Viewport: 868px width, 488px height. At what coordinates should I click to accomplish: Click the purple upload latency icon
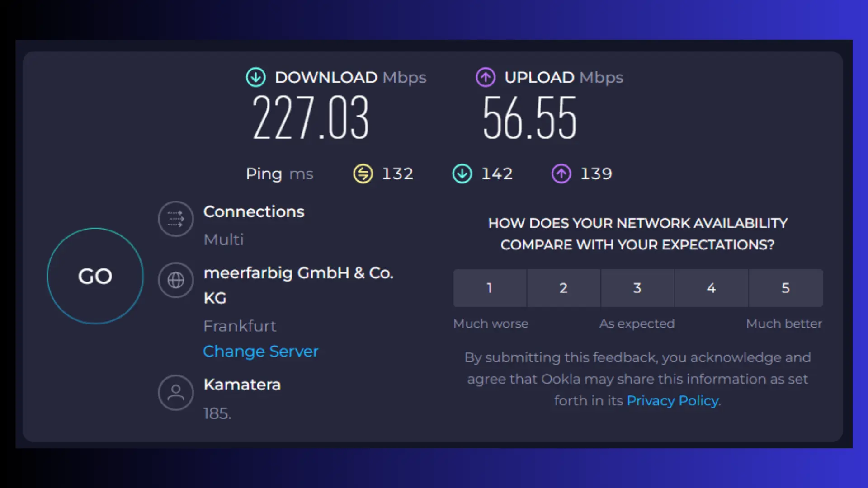[x=561, y=174]
